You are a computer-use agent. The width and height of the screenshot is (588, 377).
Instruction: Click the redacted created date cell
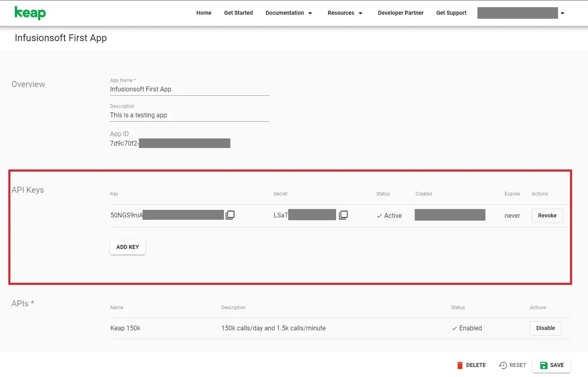(x=450, y=215)
